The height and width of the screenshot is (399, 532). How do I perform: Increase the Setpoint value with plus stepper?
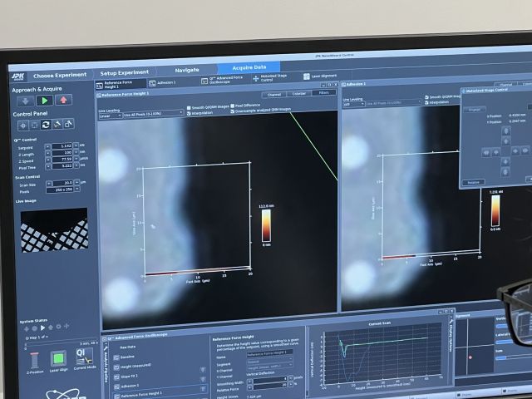pyautogui.click(x=76, y=145)
